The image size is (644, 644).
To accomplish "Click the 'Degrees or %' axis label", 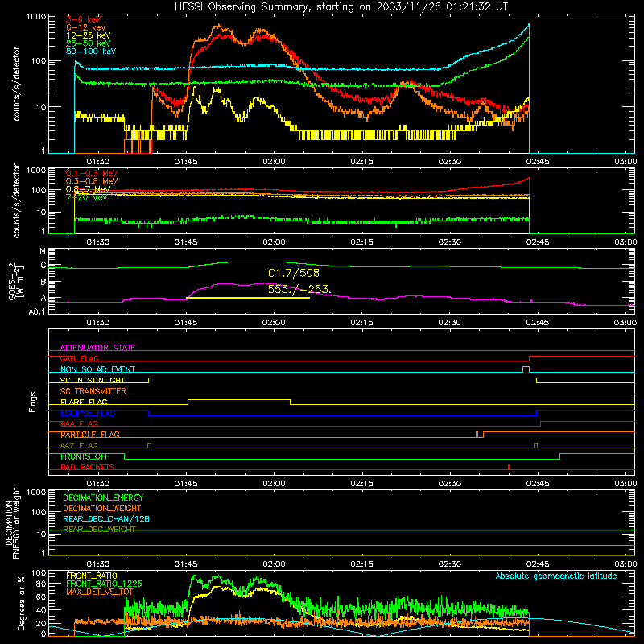I will click(21, 603).
